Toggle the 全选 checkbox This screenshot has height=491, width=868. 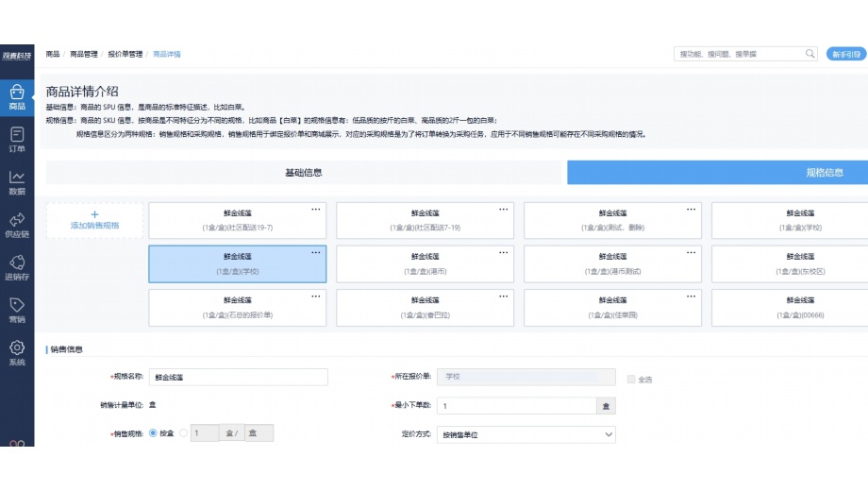click(631, 379)
